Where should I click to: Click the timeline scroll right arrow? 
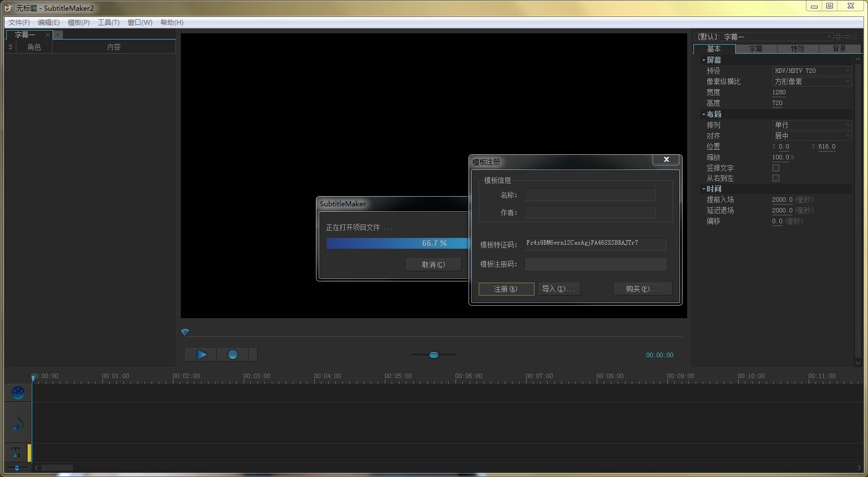point(859,468)
